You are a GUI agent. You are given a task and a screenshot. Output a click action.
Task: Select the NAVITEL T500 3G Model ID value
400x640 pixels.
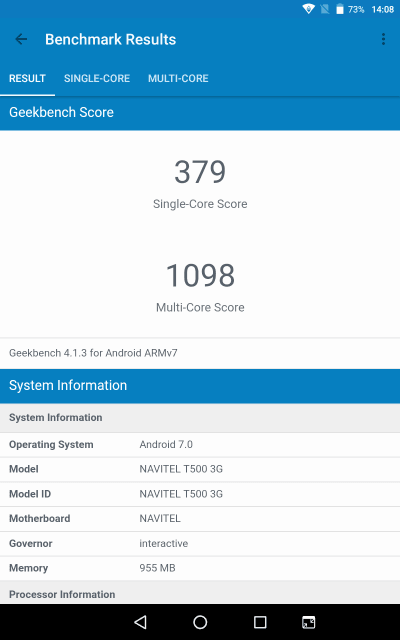coord(181,494)
